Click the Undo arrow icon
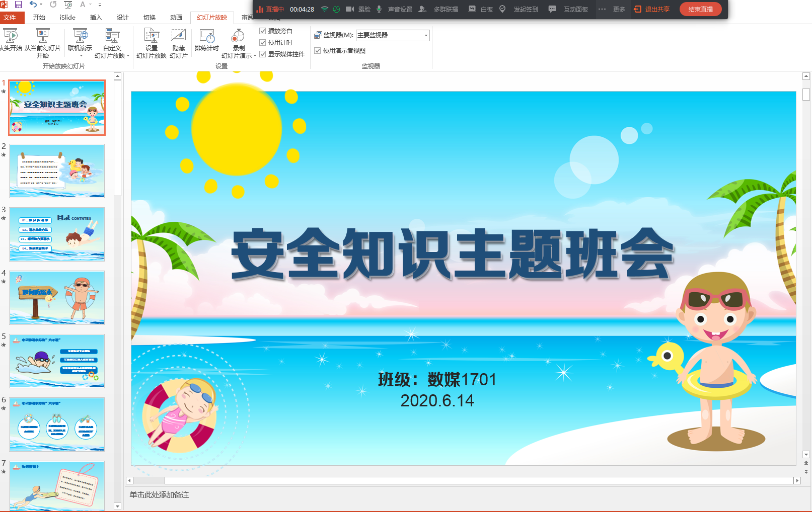Screen dimensions: 812x512 [x=33, y=5]
